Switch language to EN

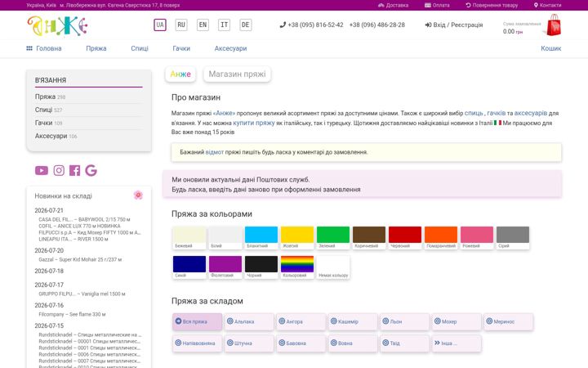point(203,25)
